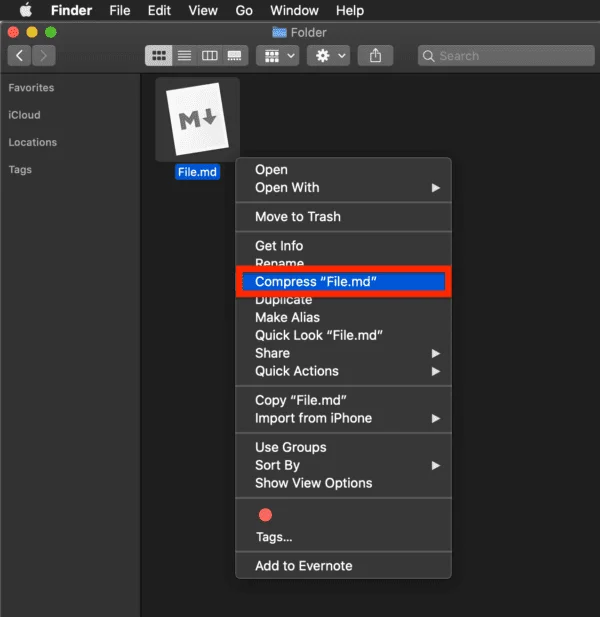This screenshot has height=617, width=600.
Task: Select the File.md markdown icon
Action: 198,119
